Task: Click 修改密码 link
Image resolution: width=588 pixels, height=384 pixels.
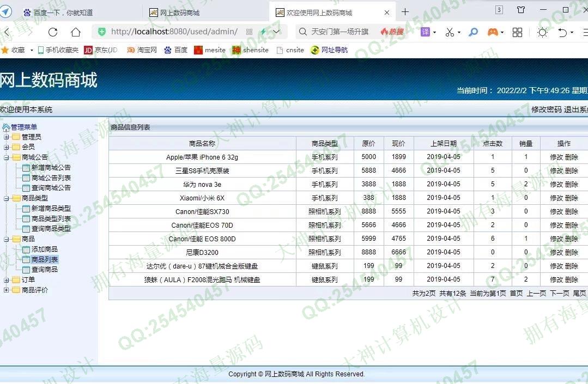Action: (547, 109)
